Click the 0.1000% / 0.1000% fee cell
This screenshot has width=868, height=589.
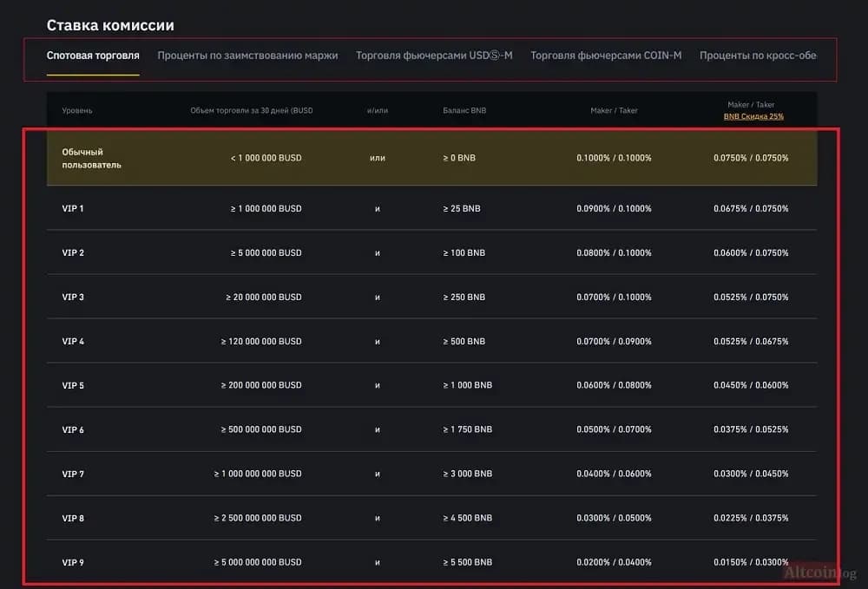click(x=614, y=158)
